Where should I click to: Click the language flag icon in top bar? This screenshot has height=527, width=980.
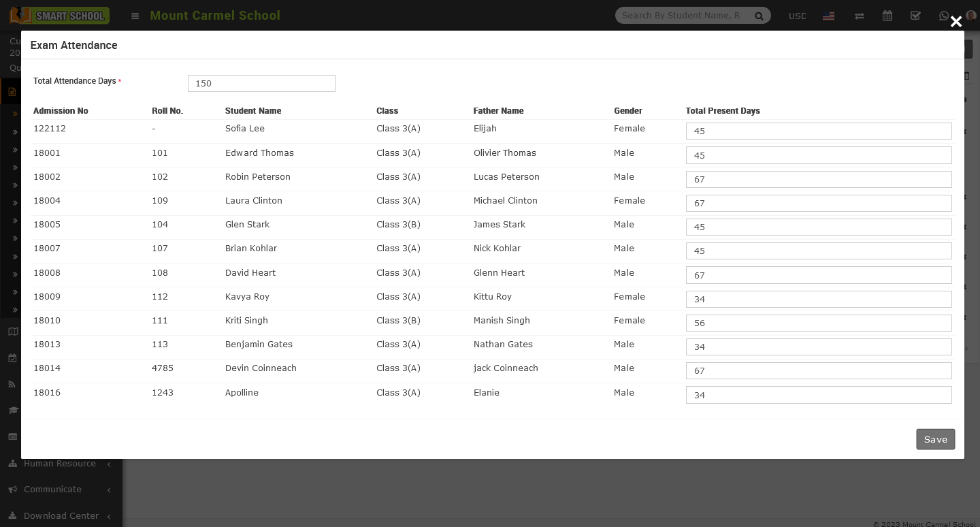pos(828,16)
